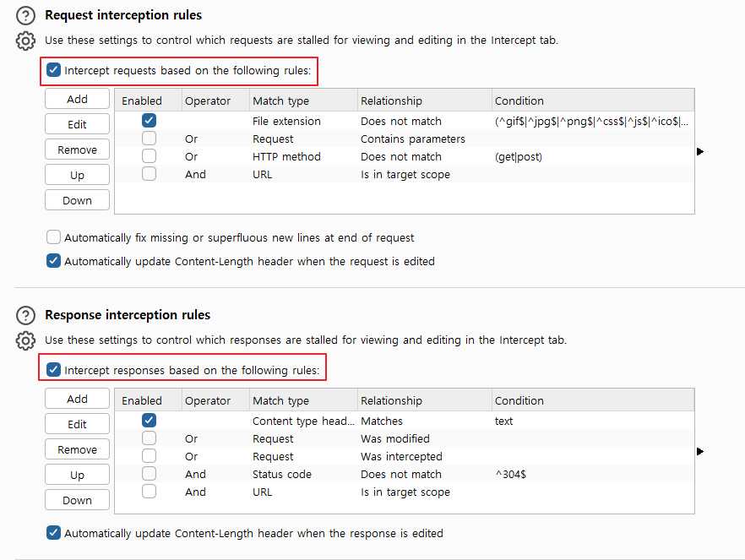Remove the selected request interception rule
Viewport: 745px width, 560px height.
tap(77, 150)
